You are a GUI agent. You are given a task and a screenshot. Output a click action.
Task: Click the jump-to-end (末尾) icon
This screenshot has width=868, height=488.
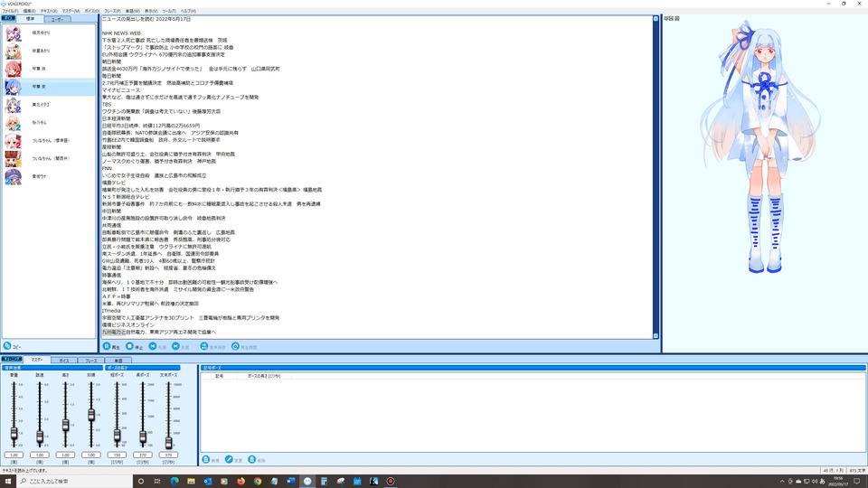click(x=175, y=346)
